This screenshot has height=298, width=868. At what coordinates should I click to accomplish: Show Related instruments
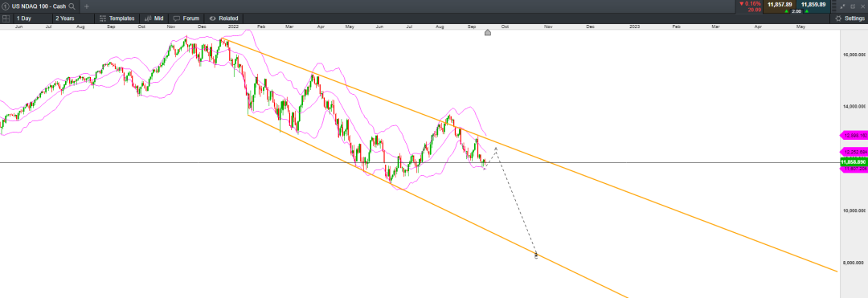(x=223, y=18)
